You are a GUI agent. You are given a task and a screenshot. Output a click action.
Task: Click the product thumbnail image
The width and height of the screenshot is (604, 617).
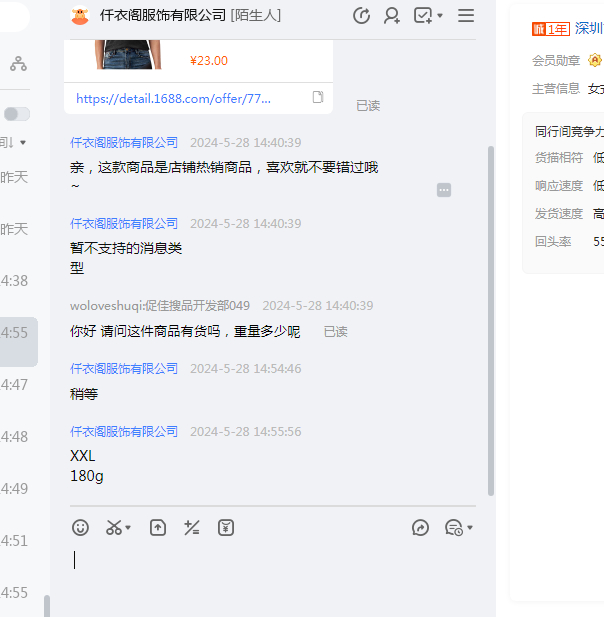[x=127, y=54]
